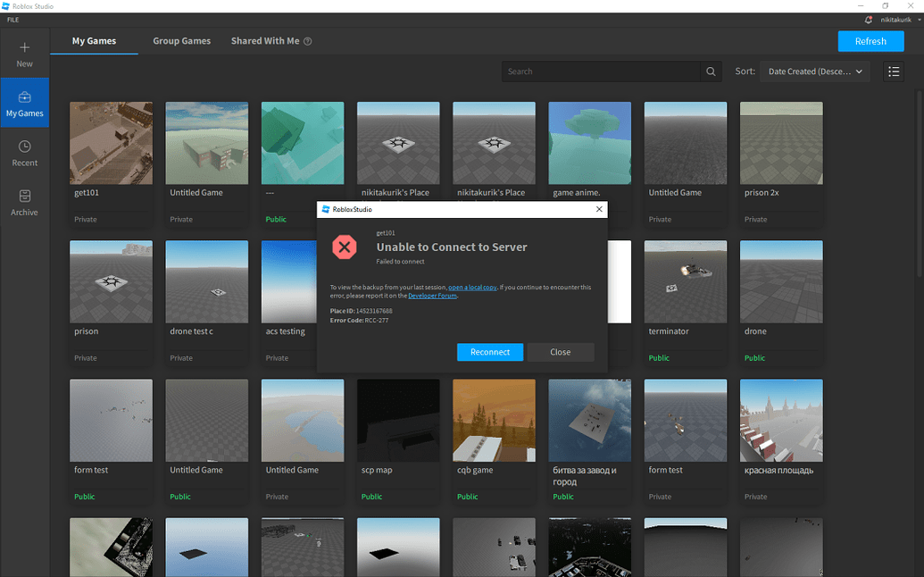
Task: Open the FILE menu
Action: [x=12, y=19]
